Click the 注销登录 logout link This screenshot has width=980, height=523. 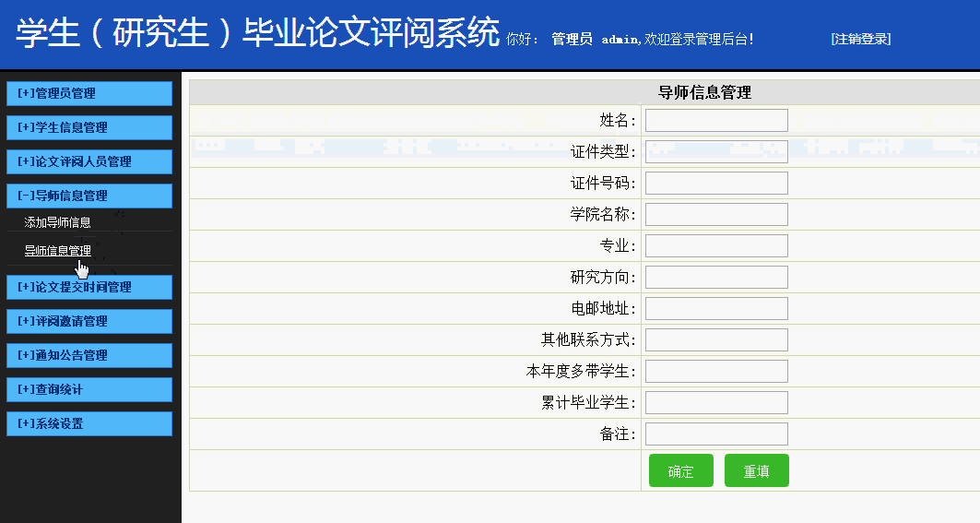(x=860, y=39)
